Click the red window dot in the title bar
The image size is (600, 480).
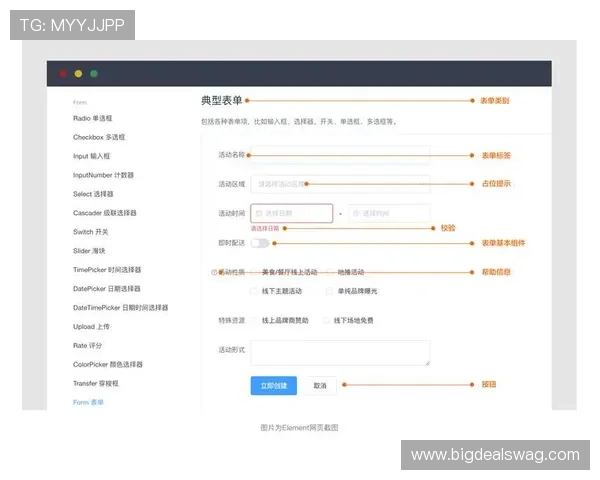(x=63, y=73)
